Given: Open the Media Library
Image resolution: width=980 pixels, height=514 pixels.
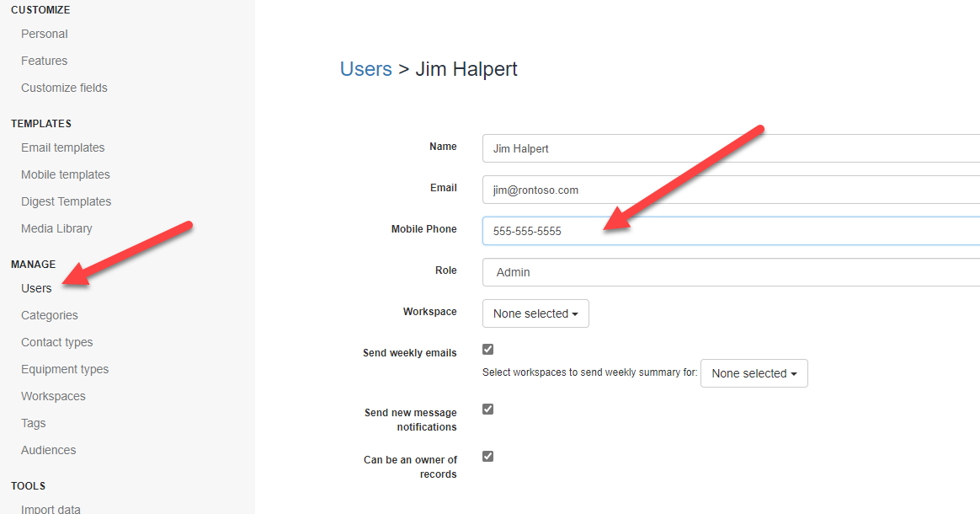Looking at the screenshot, I should click(x=57, y=228).
